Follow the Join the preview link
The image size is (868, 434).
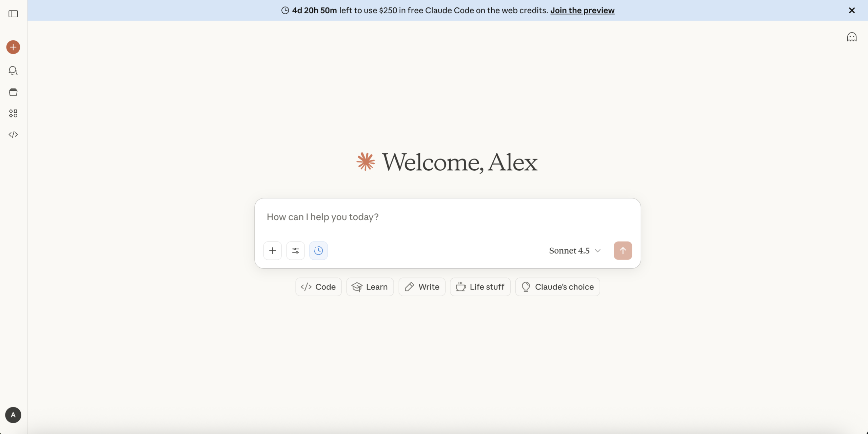click(582, 11)
